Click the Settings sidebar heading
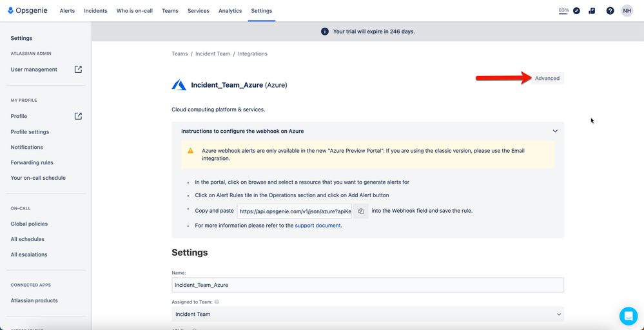The width and height of the screenshot is (644, 330). [x=21, y=38]
